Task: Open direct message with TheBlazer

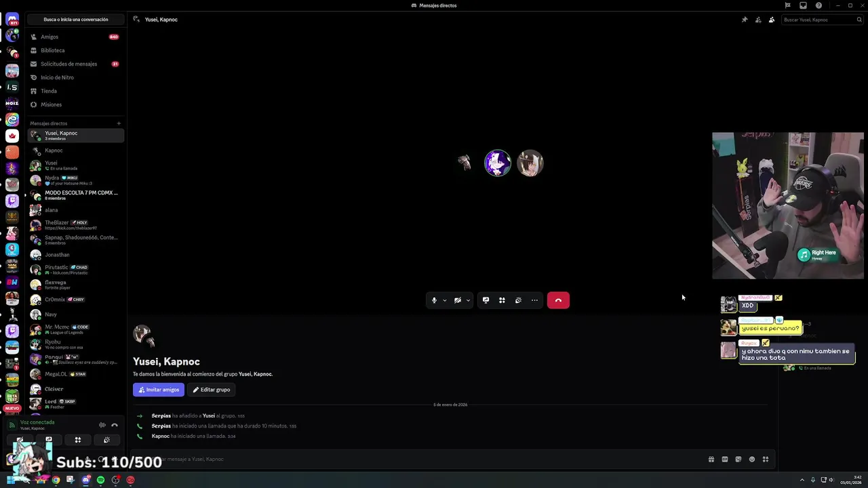Action: coord(75,225)
